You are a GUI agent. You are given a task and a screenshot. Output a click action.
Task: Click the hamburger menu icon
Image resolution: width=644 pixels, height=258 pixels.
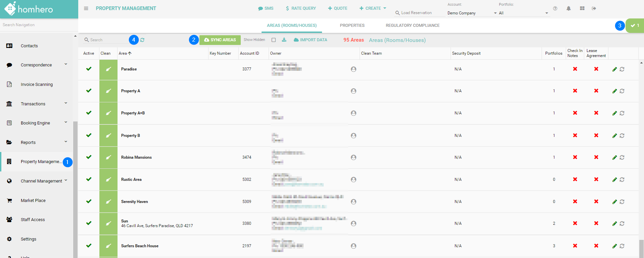(x=86, y=8)
